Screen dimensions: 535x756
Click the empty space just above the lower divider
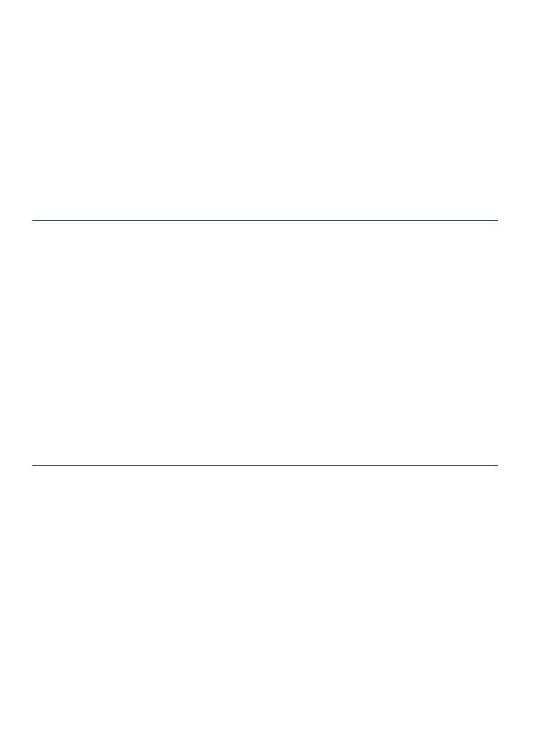coord(265,458)
